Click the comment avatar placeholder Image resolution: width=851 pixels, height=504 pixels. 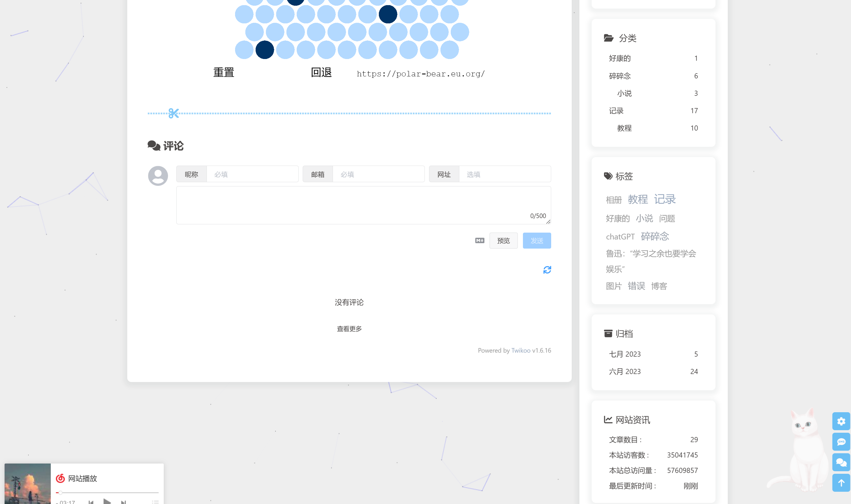[x=158, y=176]
